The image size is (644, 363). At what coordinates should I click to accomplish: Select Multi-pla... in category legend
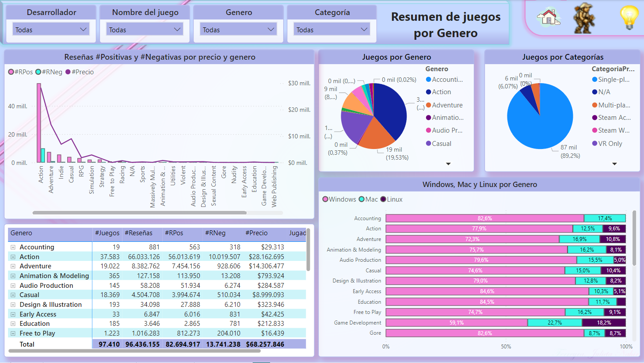coord(611,105)
